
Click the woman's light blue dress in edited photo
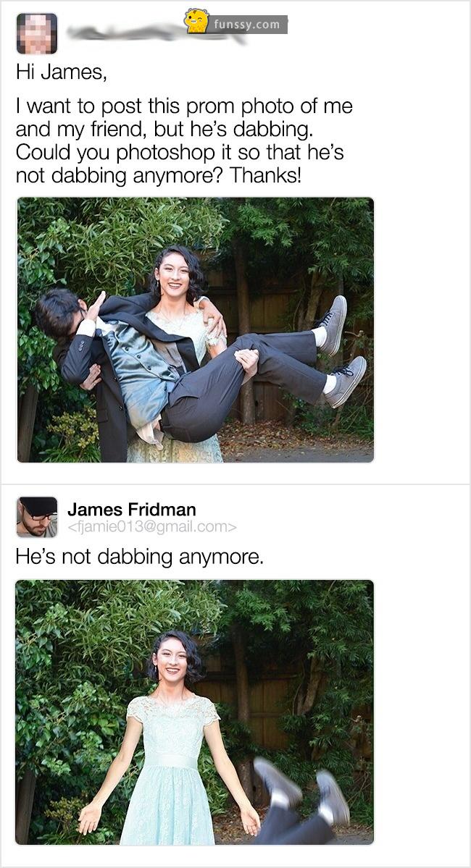(168, 770)
